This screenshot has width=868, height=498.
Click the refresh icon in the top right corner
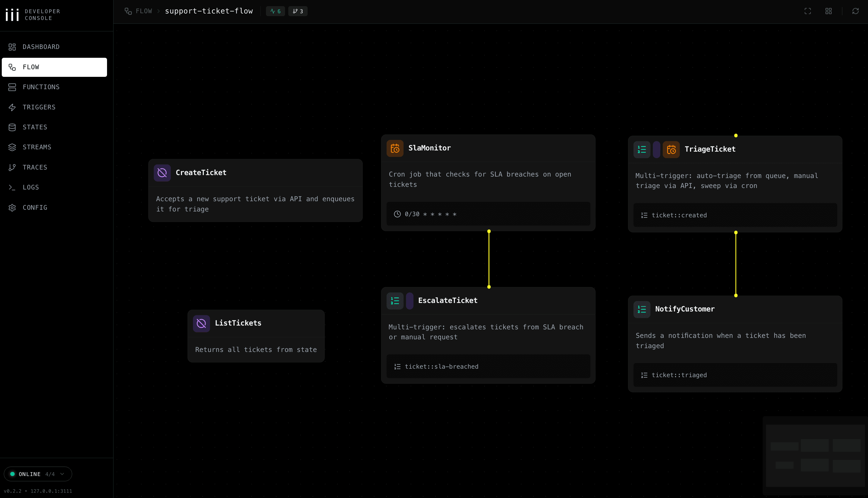[855, 11]
